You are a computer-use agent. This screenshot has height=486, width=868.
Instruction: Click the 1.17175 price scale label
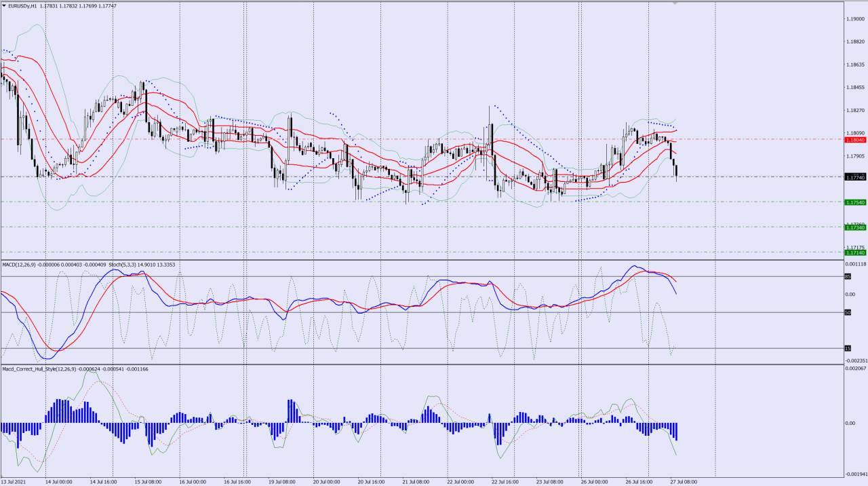(x=855, y=247)
